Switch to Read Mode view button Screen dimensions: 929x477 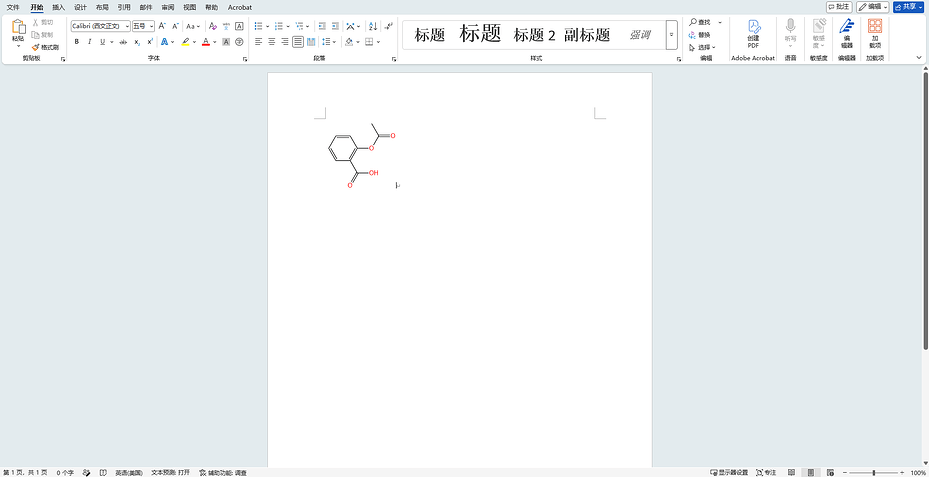792,472
